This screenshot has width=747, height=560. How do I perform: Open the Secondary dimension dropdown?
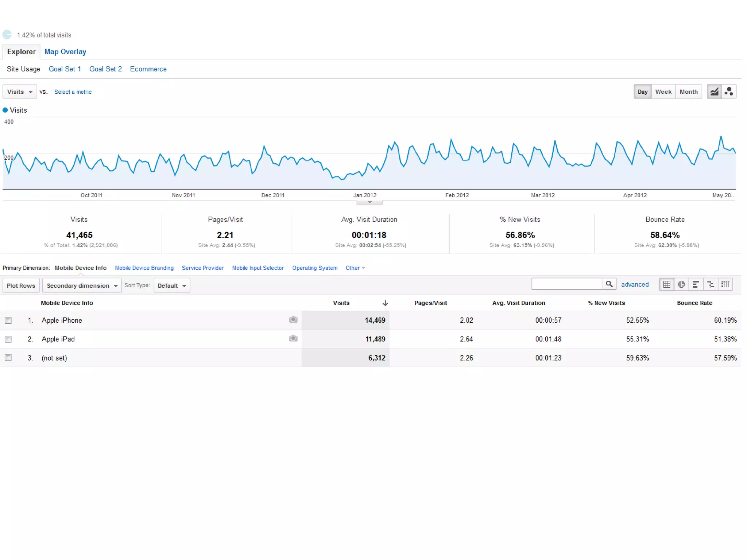82,285
